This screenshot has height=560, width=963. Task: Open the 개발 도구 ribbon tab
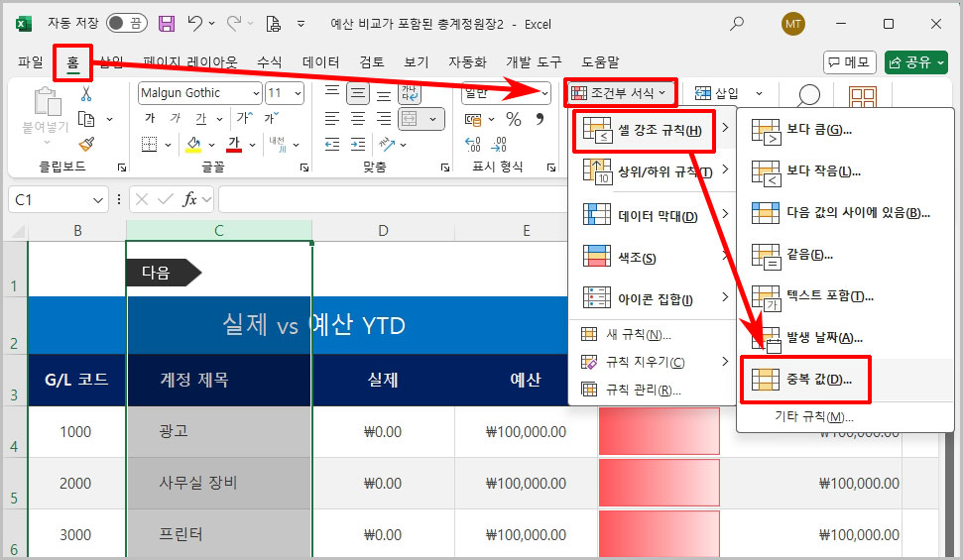(x=534, y=62)
